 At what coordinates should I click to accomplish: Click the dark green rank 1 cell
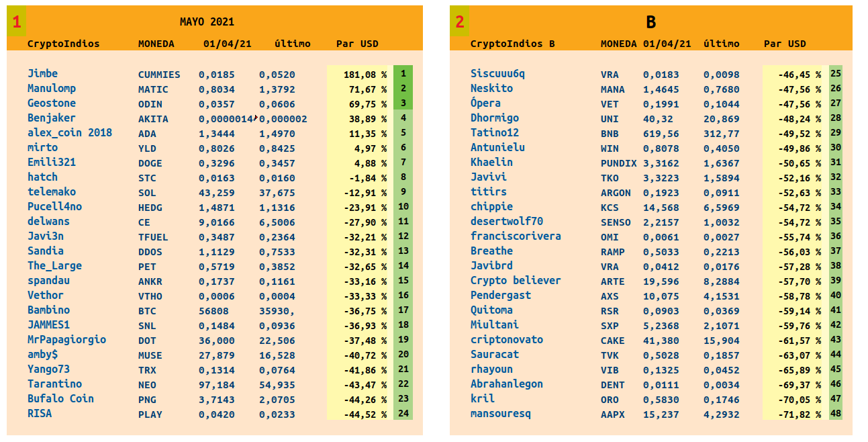(403, 74)
